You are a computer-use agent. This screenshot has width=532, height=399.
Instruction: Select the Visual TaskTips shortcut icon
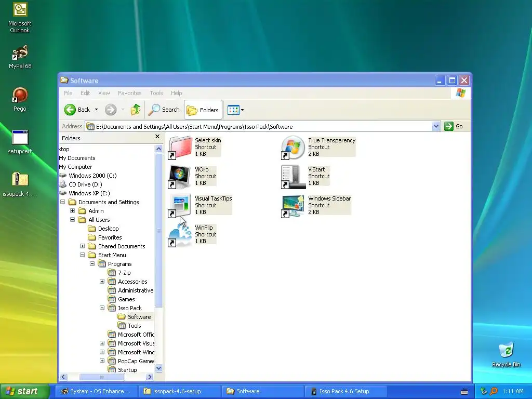[x=180, y=206]
